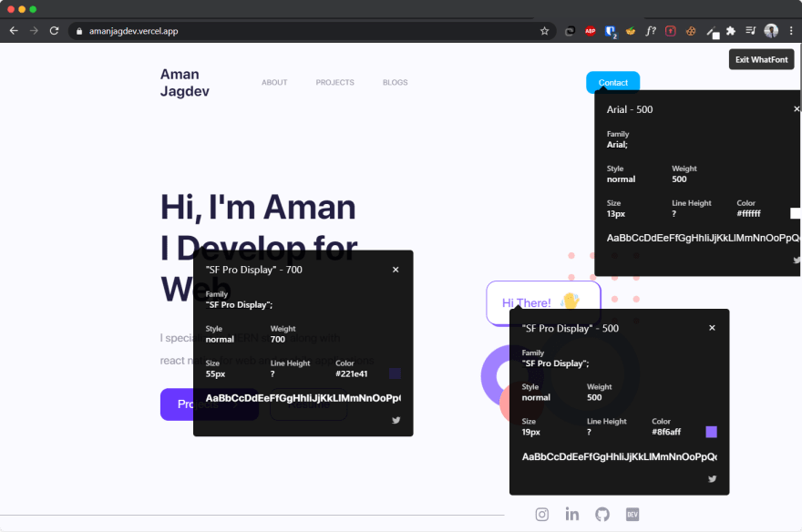Open the media playlist control icon
Screen dimensions: 802x532
tap(750, 31)
